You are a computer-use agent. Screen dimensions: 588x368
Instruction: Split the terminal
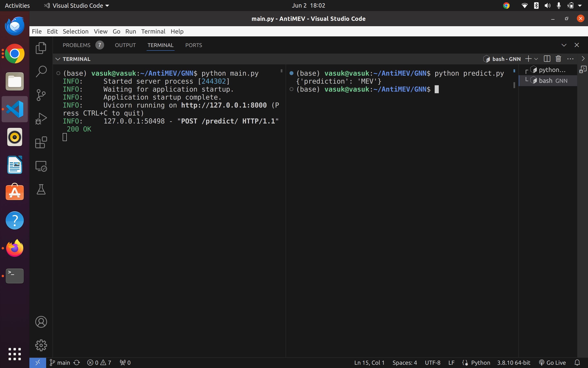547,59
